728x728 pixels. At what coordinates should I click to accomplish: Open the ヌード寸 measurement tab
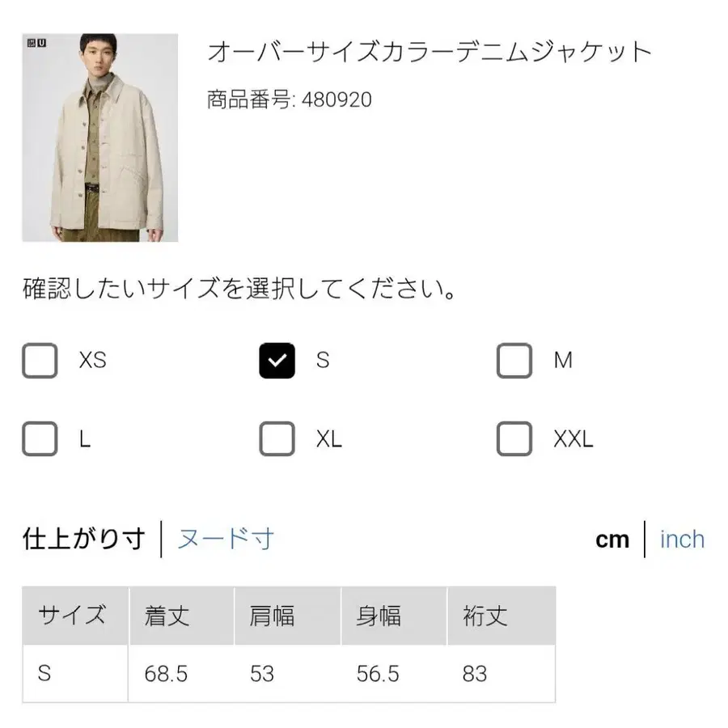224,538
